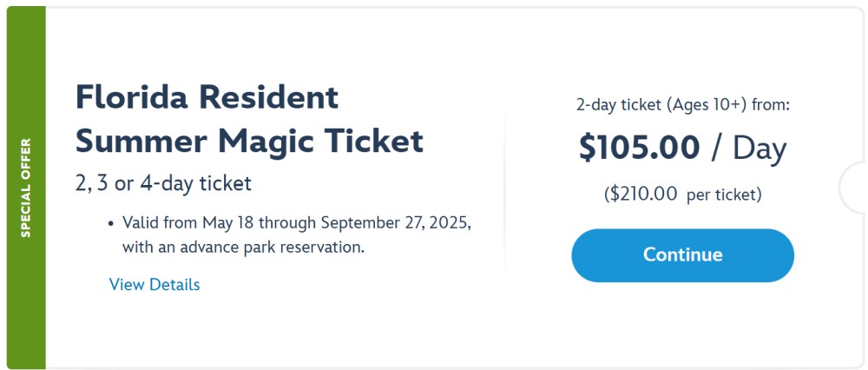The width and height of the screenshot is (868, 370).
Task: Click the bullet point before "Valid from"
Action: [x=111, y=224]
